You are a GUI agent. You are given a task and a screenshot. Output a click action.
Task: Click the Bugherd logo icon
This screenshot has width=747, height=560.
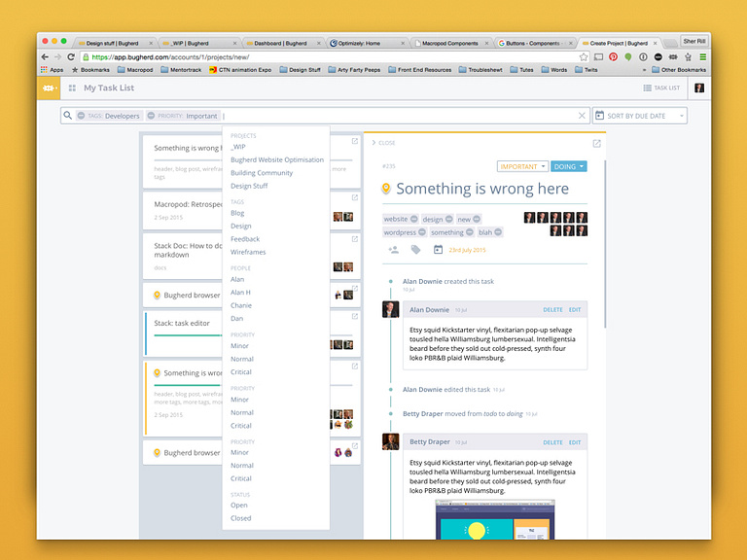[48, 88]
